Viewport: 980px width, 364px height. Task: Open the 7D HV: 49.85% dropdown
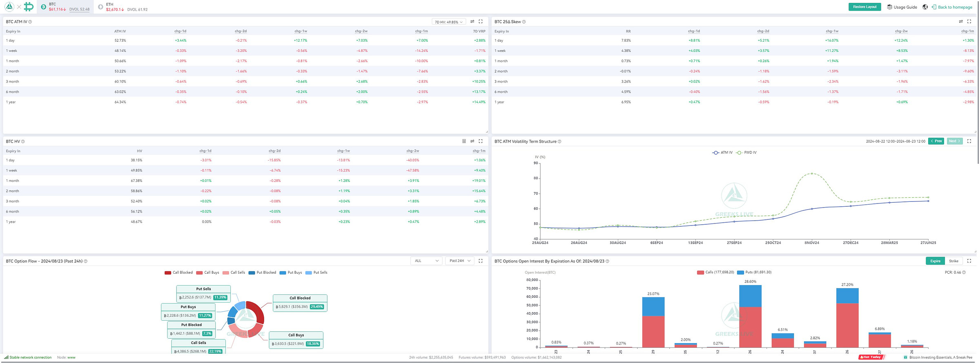click(x=449, y=22)
